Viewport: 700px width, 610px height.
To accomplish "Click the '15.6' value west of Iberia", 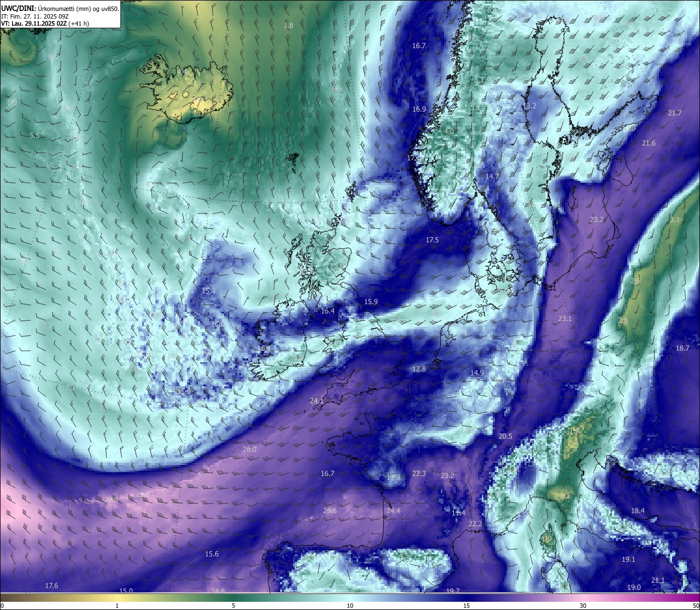I will (x=212, y=554).
